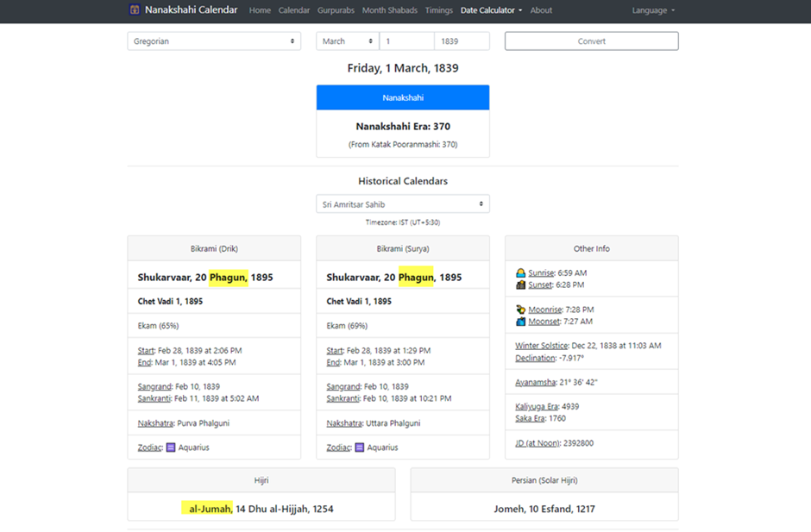Click the Kaliyuga Era link

coord(537,407)
